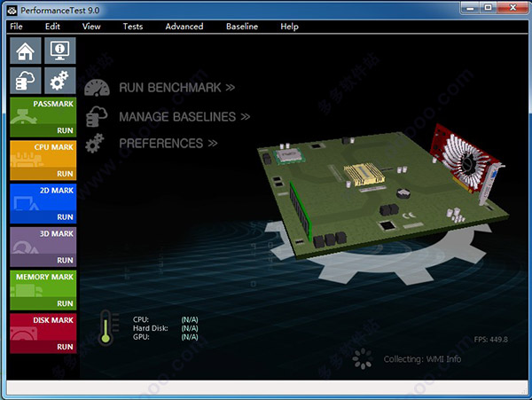532x400 pixels.
Task: Minimize the PerformanceTest window
Action: click(470, 8)
